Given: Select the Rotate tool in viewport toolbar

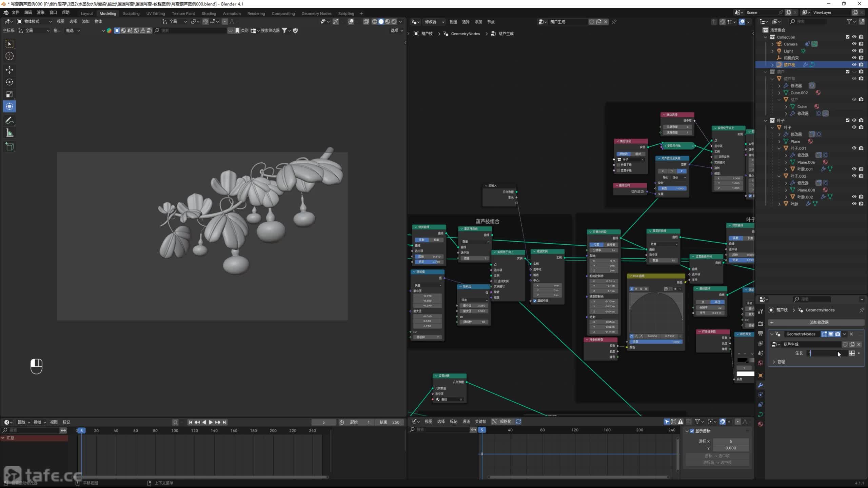Looking at the screenshot, I should pos(9,82).
